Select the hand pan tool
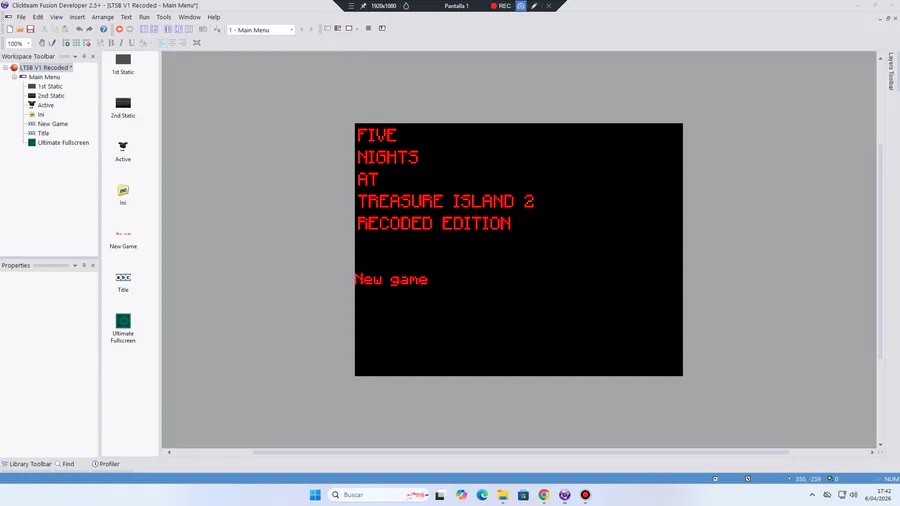This screenshot has width=900, height=506. coord(41,43)
